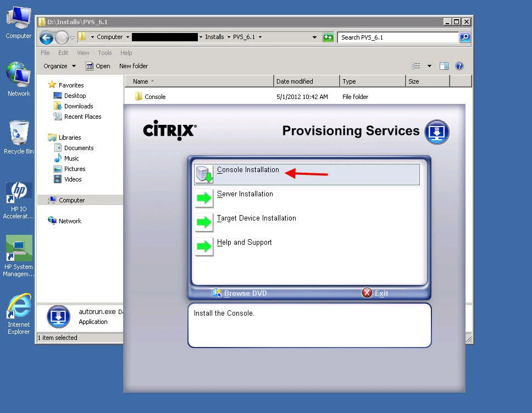Open the recent pages dropdown arrow
Screen dimensions: 532x413
[72, 38]
